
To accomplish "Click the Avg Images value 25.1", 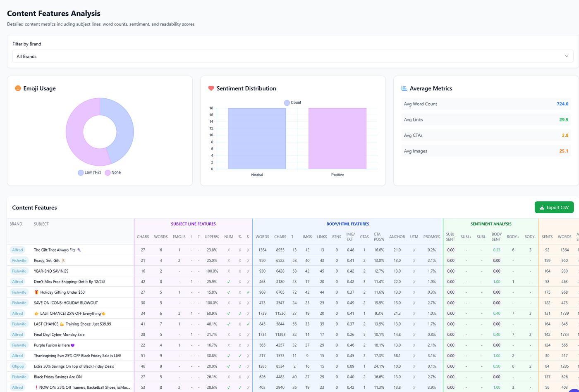I will click(x=564, y=151).
